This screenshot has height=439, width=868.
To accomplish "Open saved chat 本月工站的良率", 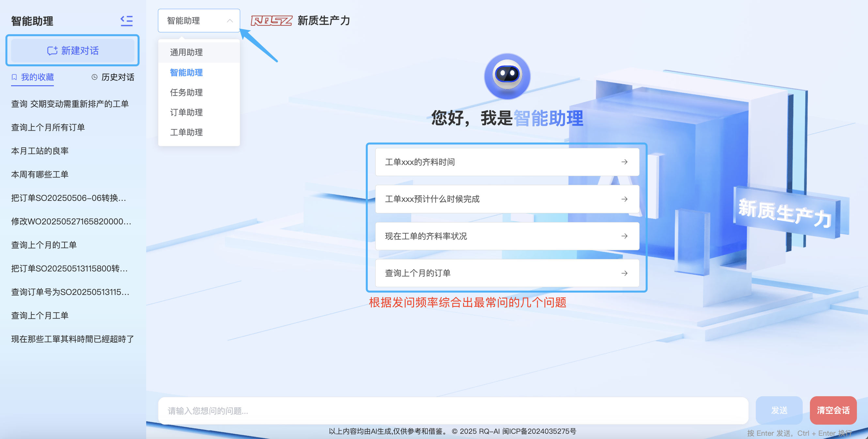I will [x=40, y=151].
